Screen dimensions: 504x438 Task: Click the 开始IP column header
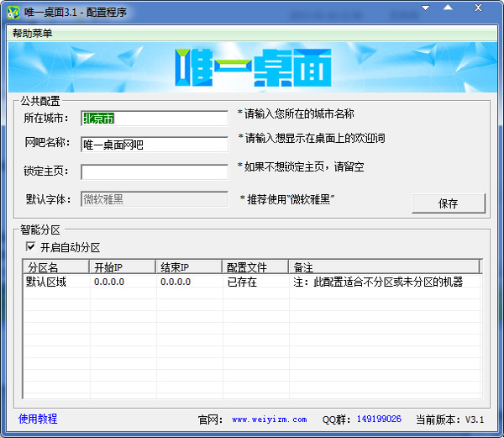122,267
